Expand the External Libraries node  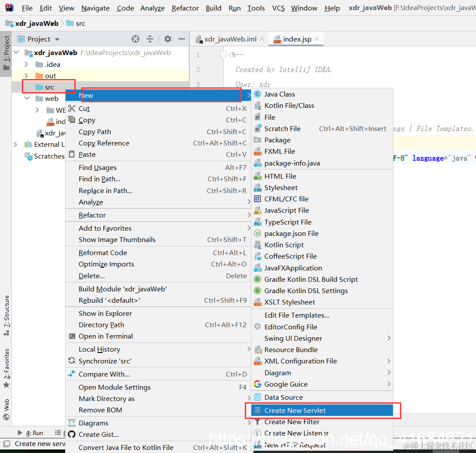[15, 145]
